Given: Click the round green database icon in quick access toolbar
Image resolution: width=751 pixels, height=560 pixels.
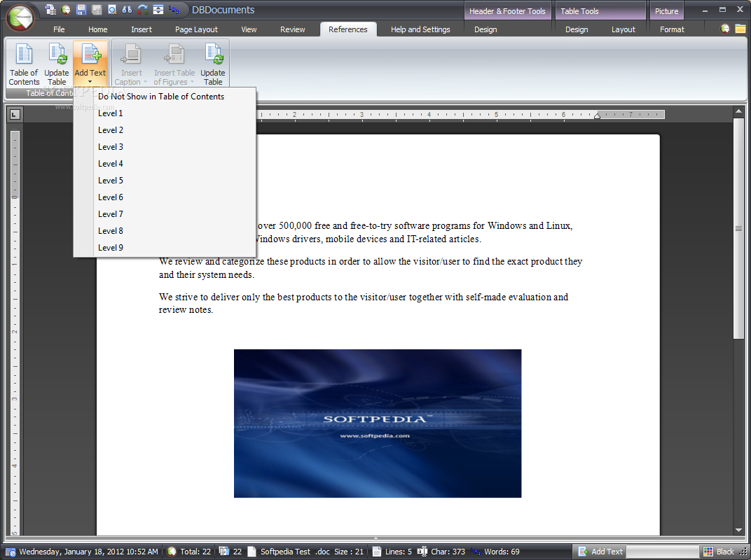Looking at the screenshot, I should pos(66,10).
